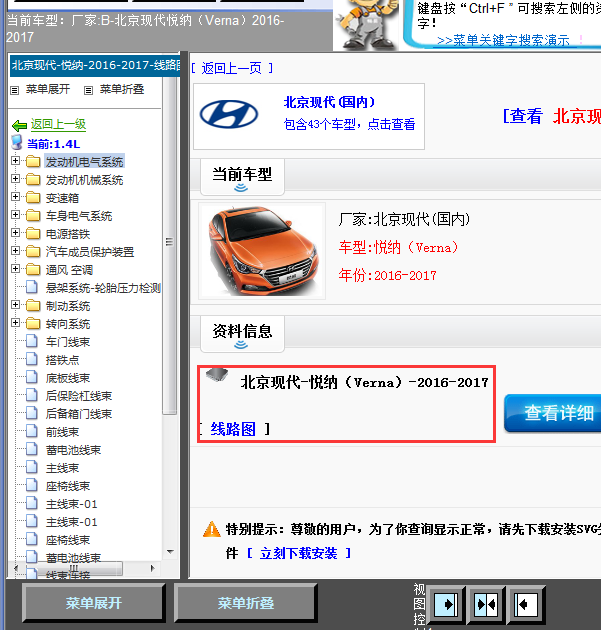
Task: Select 后备箱门线束 tree item
Action: point(79,414)
